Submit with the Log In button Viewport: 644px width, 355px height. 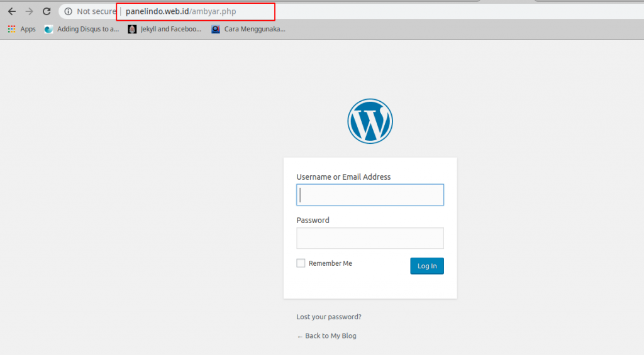point(427,266)
